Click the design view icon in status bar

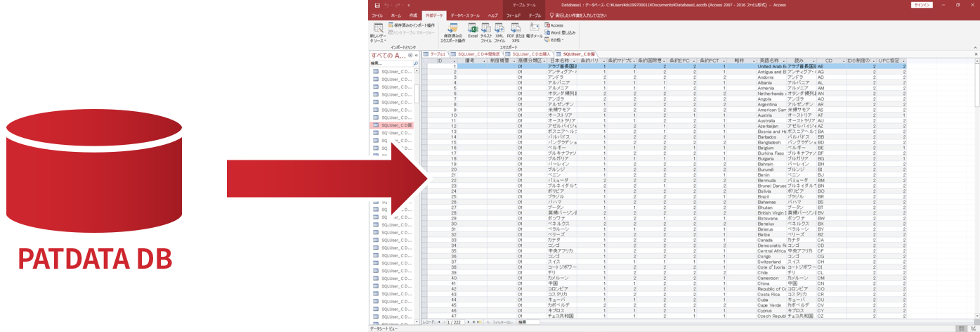tap(972, 328)
